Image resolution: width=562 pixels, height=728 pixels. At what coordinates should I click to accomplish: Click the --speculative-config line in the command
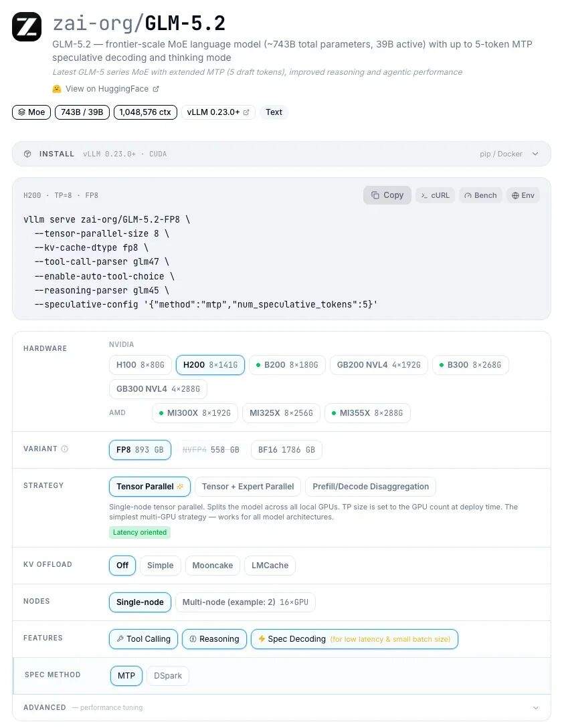pyautogui.click(x=206, y=305)
